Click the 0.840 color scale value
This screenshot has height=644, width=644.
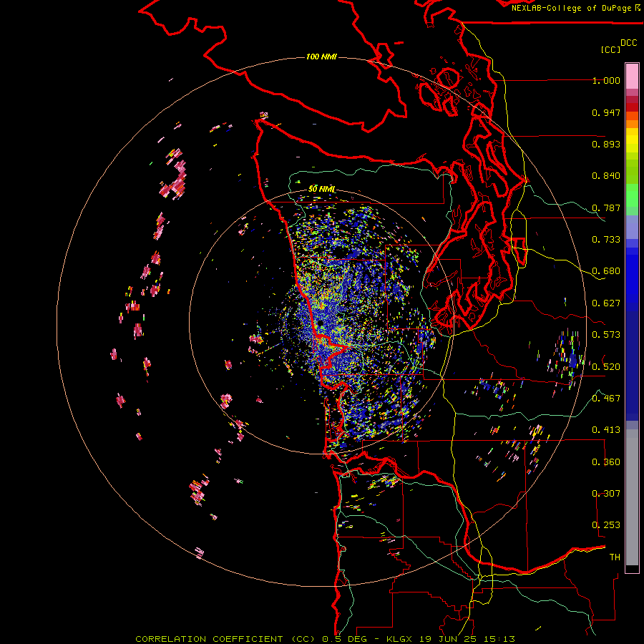pos(606,176)
